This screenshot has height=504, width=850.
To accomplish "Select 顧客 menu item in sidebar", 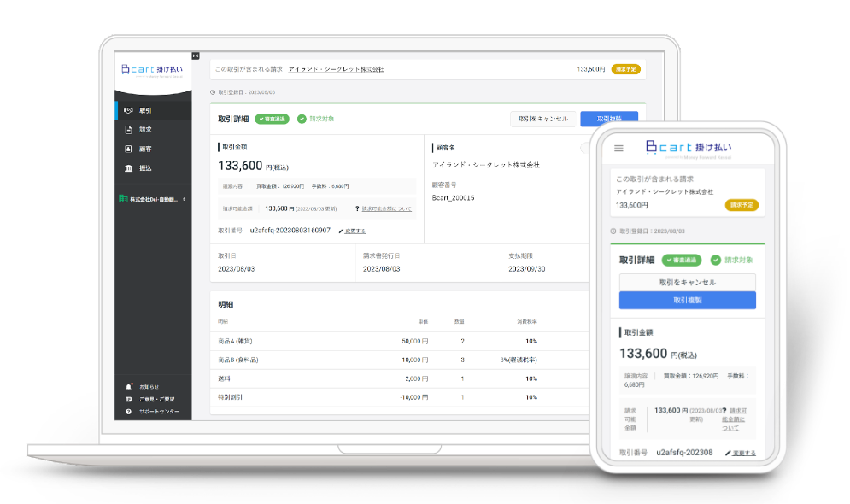I will [145, 149].
